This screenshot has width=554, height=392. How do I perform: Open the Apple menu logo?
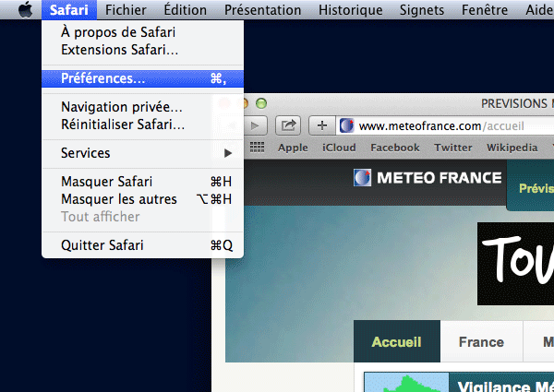(26, 9)
